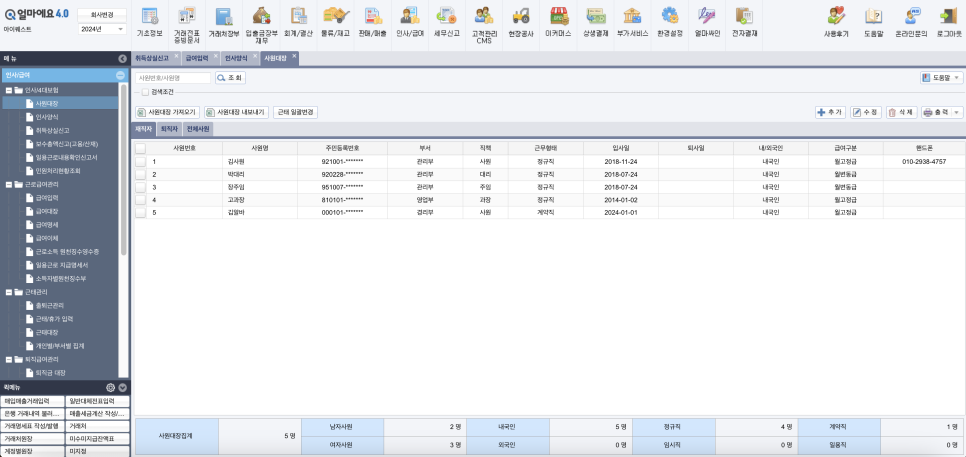The width and height of the screenshot is (966, 457).
Task: Open quick menu settings gear
Action: [111, 387]
